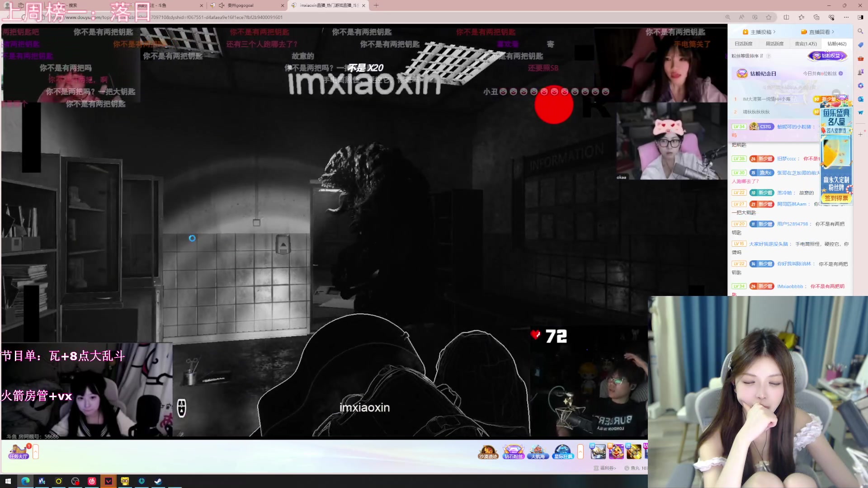
Task: Toggle split screen in browser toolbar
Action: [x=786, y=17]
